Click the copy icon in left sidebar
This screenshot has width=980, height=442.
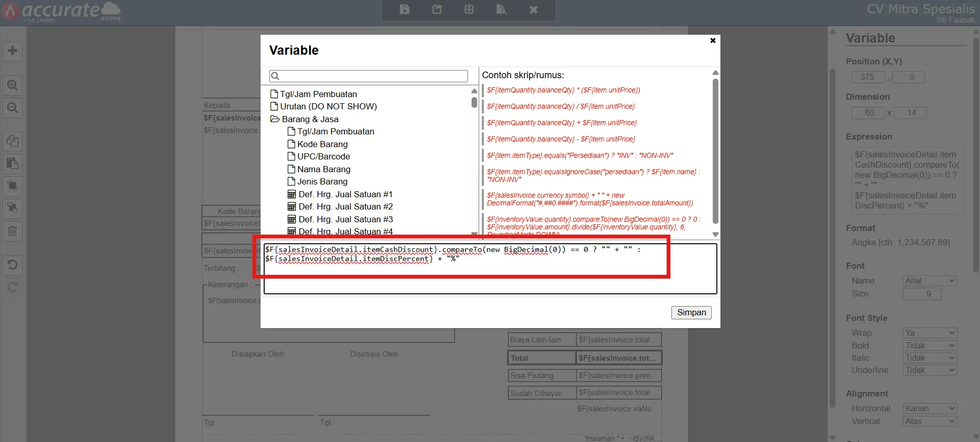pyautogui.click(x=13, y=141)
